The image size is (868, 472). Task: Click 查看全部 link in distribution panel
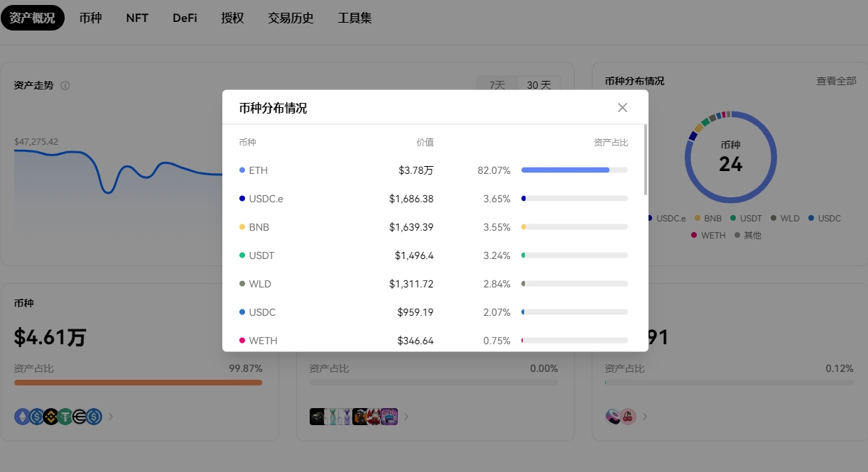point(836,81)
